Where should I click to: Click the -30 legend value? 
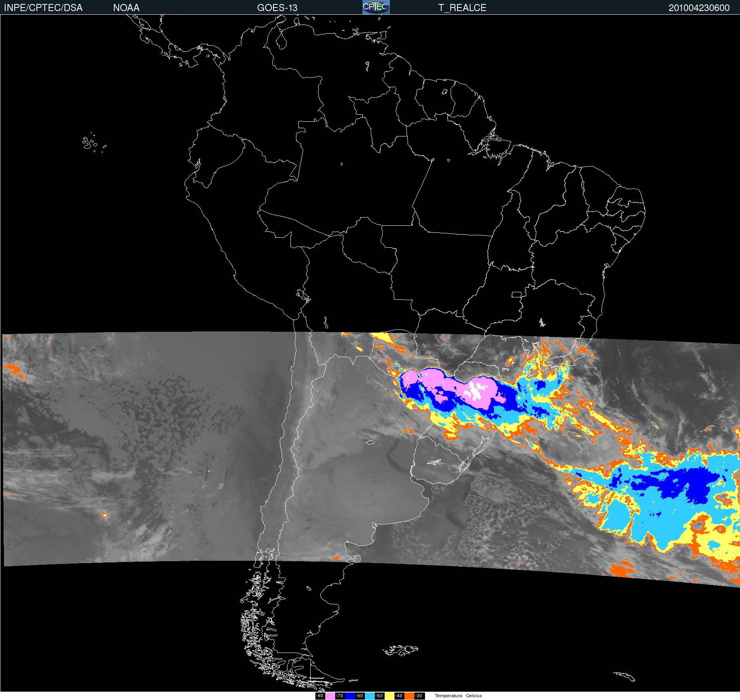[x=419, y=696]
